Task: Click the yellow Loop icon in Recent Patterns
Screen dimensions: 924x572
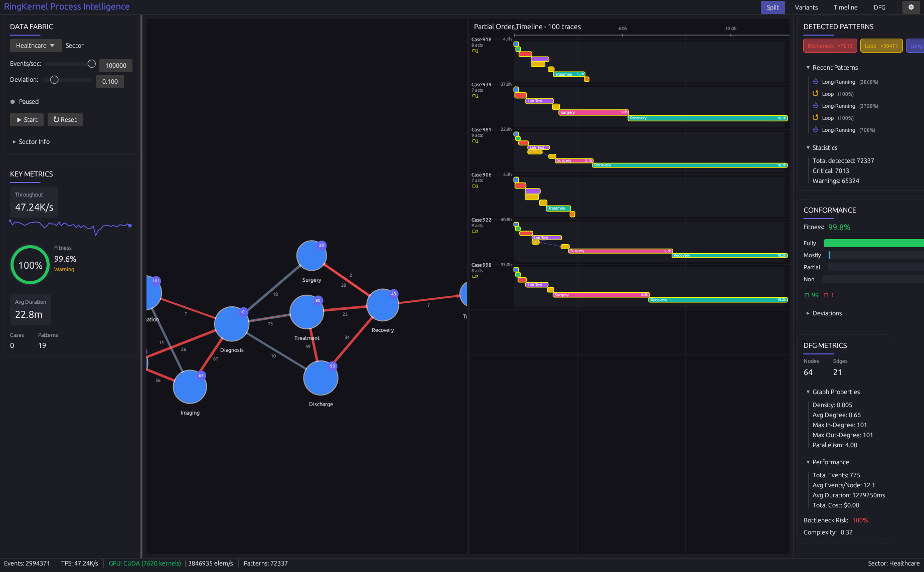Action: pyautogui.click(x=815, y=94)
